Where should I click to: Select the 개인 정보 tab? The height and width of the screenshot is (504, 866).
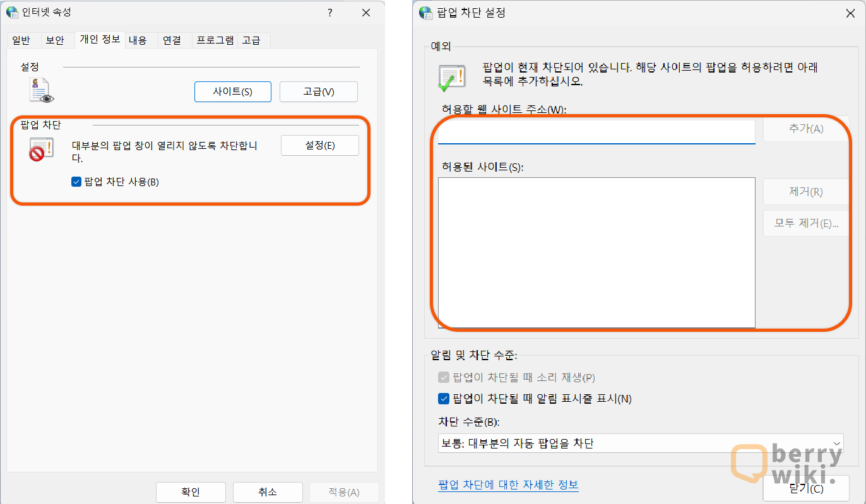[x=100, y=39]
